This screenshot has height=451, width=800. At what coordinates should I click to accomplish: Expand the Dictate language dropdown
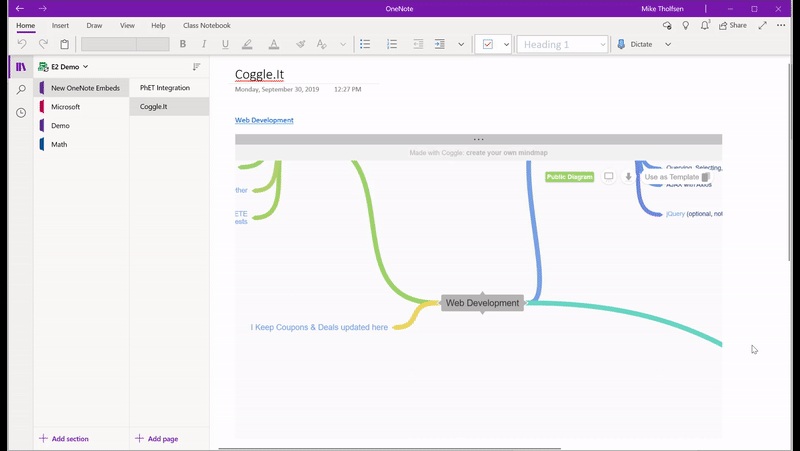tap(668, 44)
